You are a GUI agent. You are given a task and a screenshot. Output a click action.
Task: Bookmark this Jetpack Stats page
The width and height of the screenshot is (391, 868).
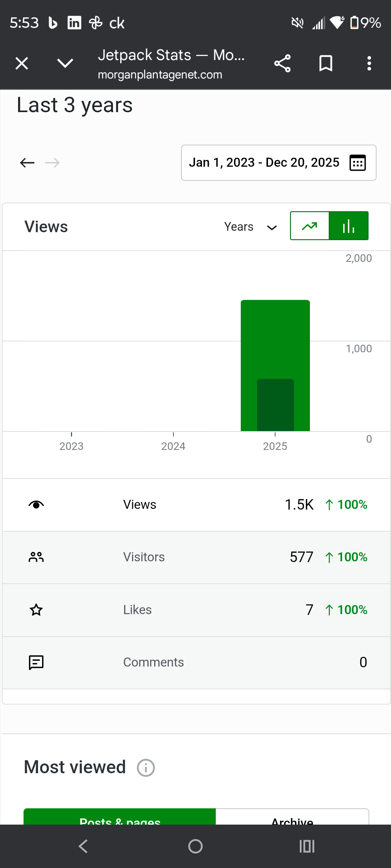click(x=325, y=64)
